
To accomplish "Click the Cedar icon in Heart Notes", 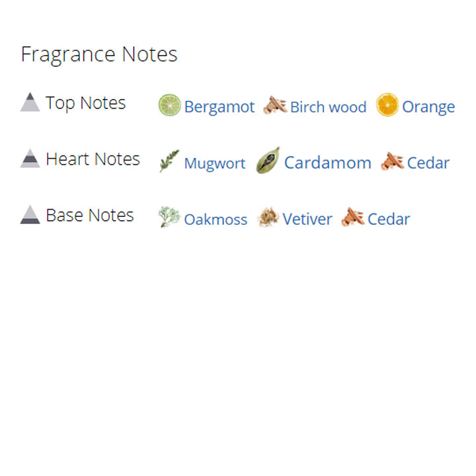I will 392,161.
